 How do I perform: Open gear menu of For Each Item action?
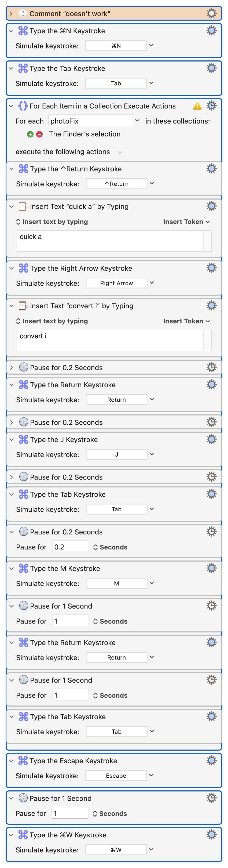pyautogui.click(x=211, y=106)
